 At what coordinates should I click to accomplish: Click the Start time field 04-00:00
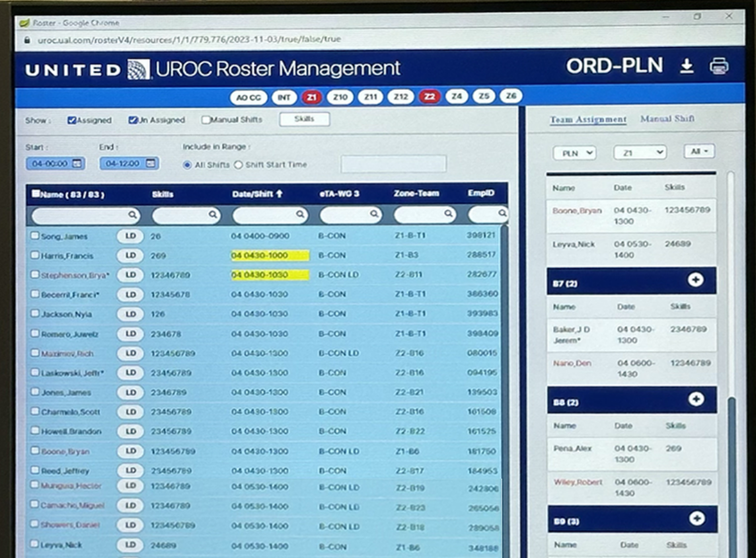point(56,163)
